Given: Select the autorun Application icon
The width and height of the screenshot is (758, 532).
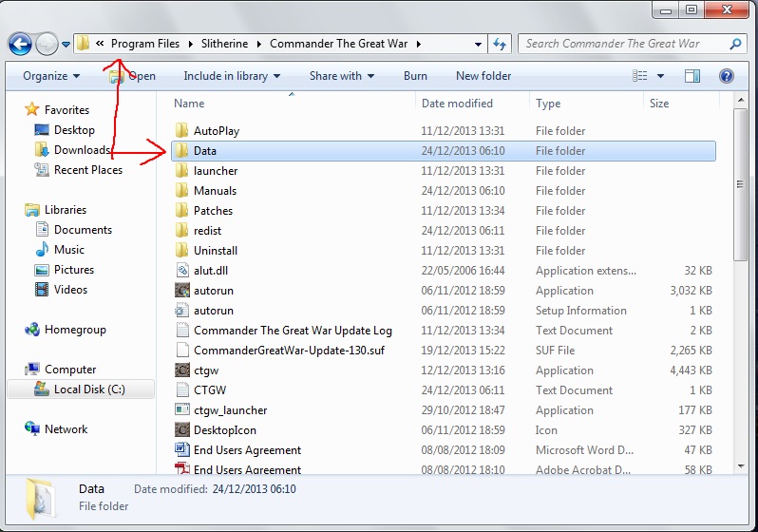Looking at the screenshot, I should pos(181,290).
